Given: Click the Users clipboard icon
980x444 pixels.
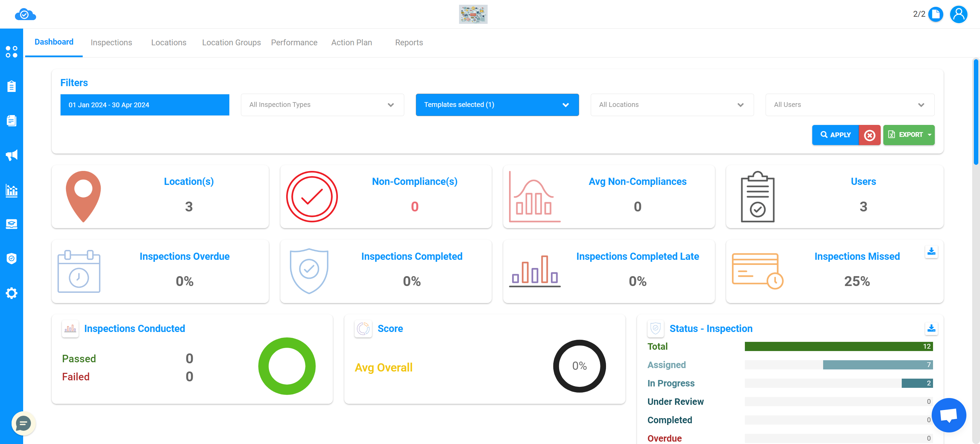Looking at the screenshot, I should [x=757, y=196].
